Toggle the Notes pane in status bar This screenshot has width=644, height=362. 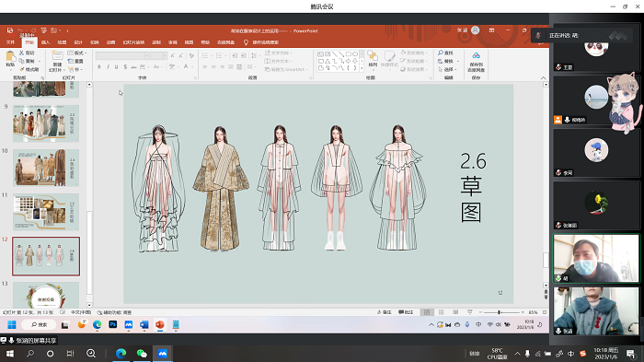coord(385,312)
